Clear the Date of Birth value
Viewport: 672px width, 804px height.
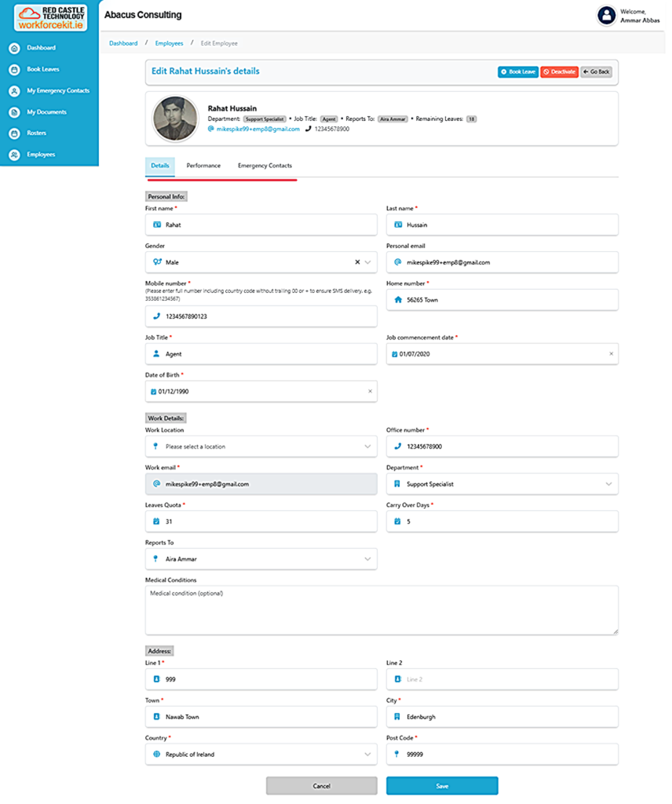370,391
